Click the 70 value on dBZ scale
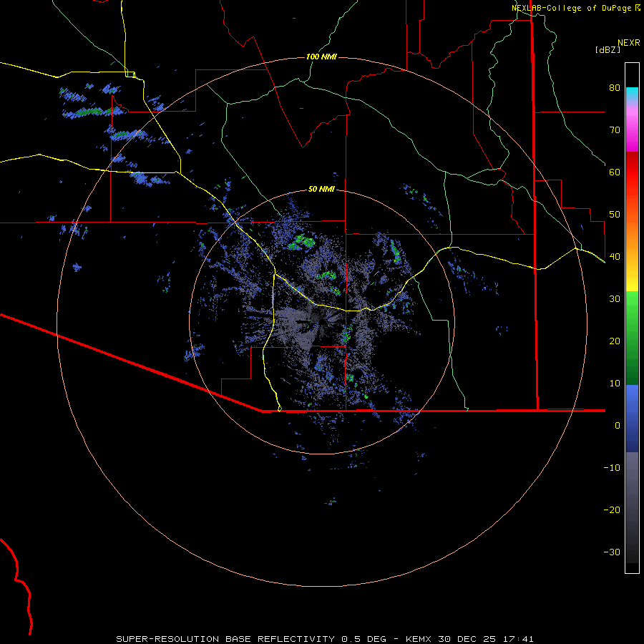Image resolution: width=644 pixels, height=644 pixels. click(x=615, y=130)
